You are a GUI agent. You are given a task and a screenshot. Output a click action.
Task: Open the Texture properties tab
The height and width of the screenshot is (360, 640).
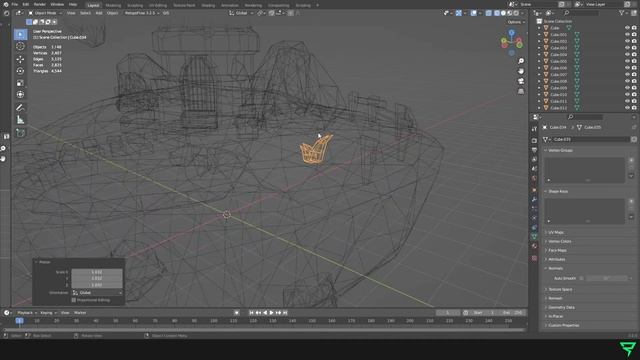point(534,258)
